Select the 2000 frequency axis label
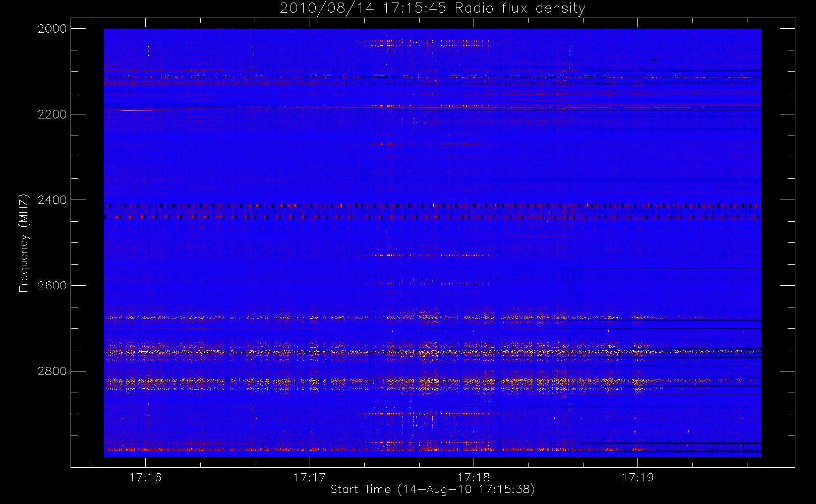Image resolution: width=816 pixels, height=504 pixels. click(x=52, y=29)
